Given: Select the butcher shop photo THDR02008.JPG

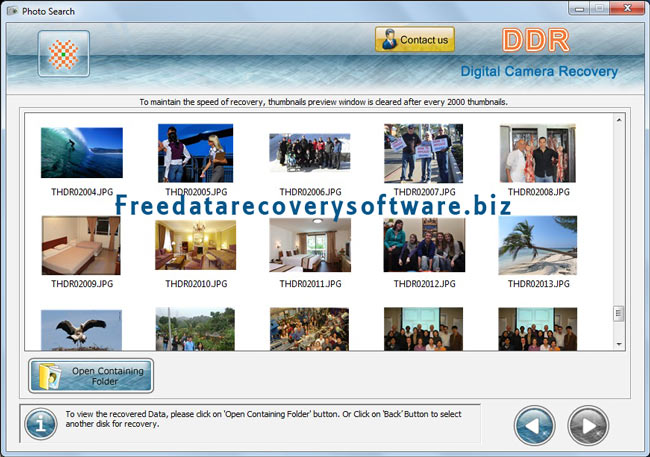Looking at the screenshot, I should tap(538, 153).
